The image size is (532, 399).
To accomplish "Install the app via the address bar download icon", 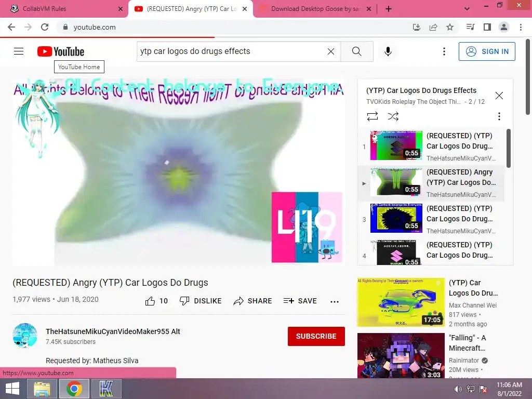I will (x=417, y=27).
